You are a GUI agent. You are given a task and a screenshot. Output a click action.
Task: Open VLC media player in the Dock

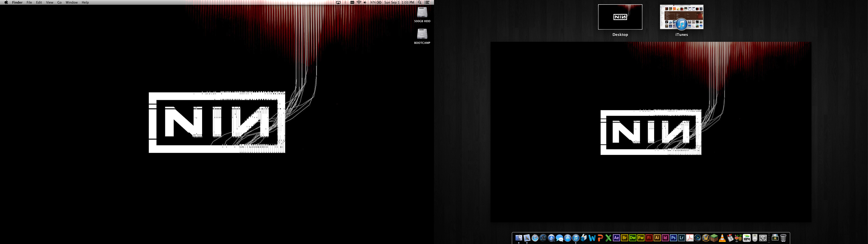(722, 238)
